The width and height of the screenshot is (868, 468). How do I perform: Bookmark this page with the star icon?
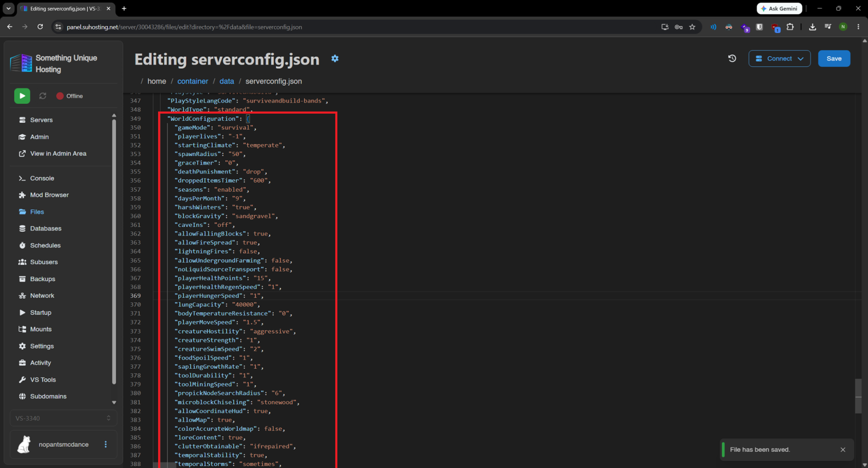pyautogui.click(x=692, y=27)
